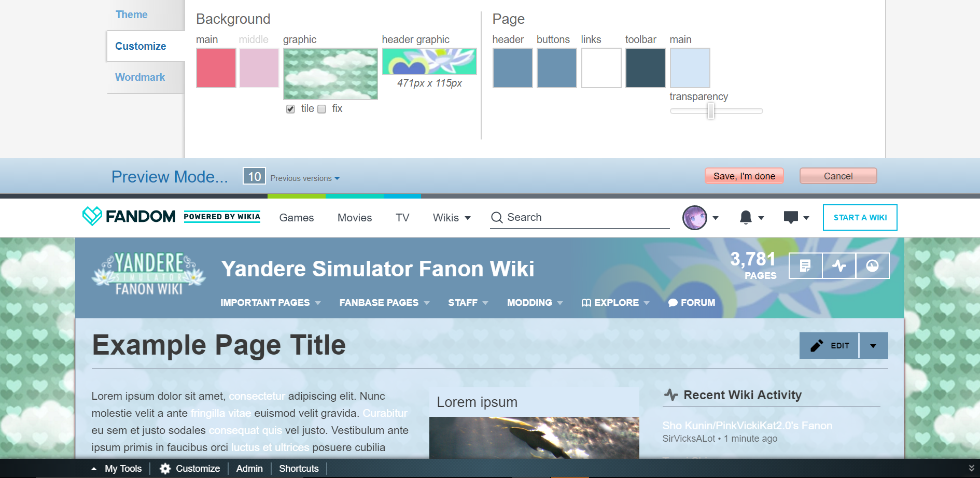The width and height of the screenshot is (980, 478).
Task: Pick the Page header color swatch
Action: click(513, 68)
